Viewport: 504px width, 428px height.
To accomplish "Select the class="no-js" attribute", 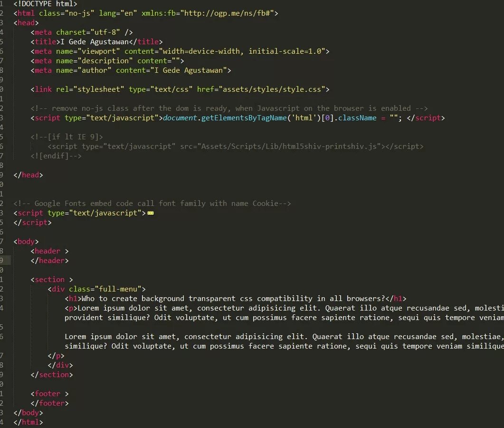I will [67, 13].
